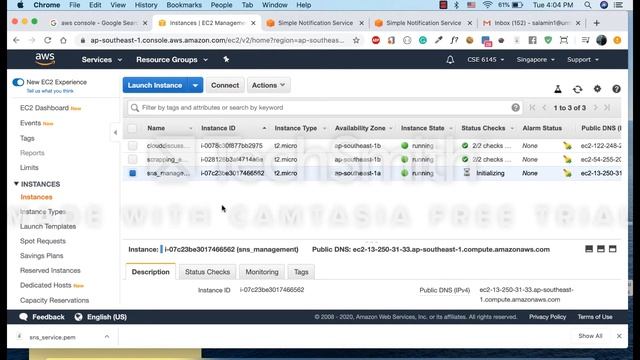
Task: Open the Privacy Policy link
Action: 547,317
